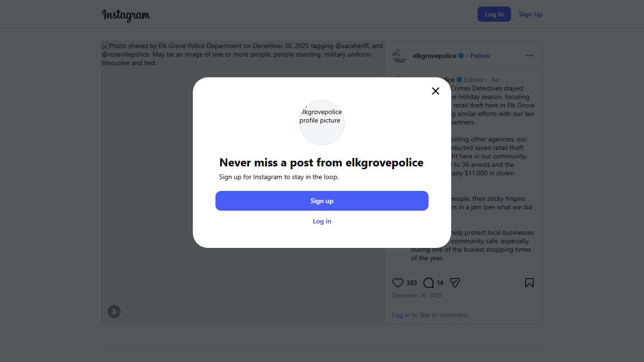The image size is (644, 362).
Task: Click the verified badge beside elkgrovepolice
Action: pyautogui.click(x=461, y=56)
